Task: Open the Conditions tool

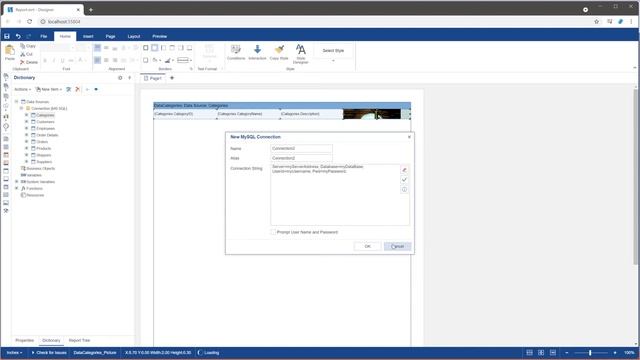Action: (x=236, y=53)
